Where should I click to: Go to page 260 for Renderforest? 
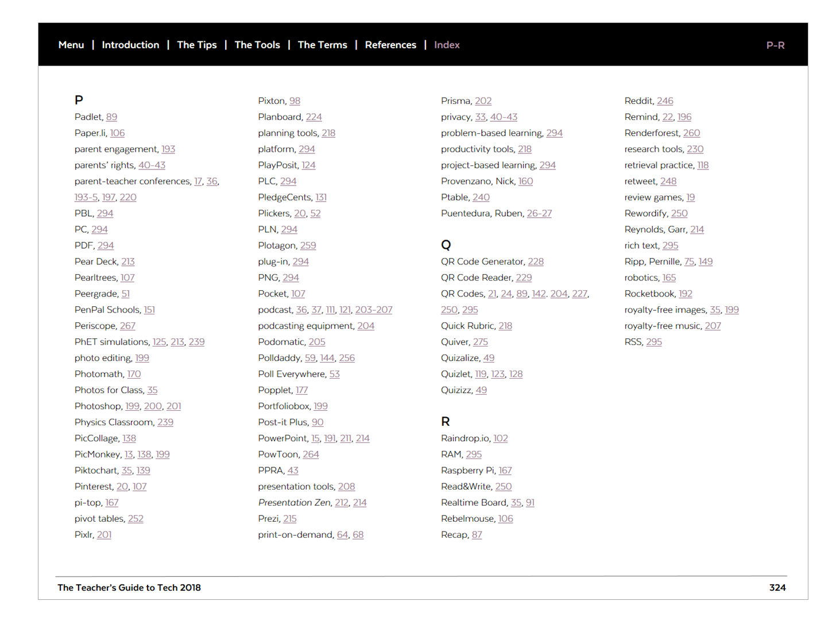click(691, 133)
